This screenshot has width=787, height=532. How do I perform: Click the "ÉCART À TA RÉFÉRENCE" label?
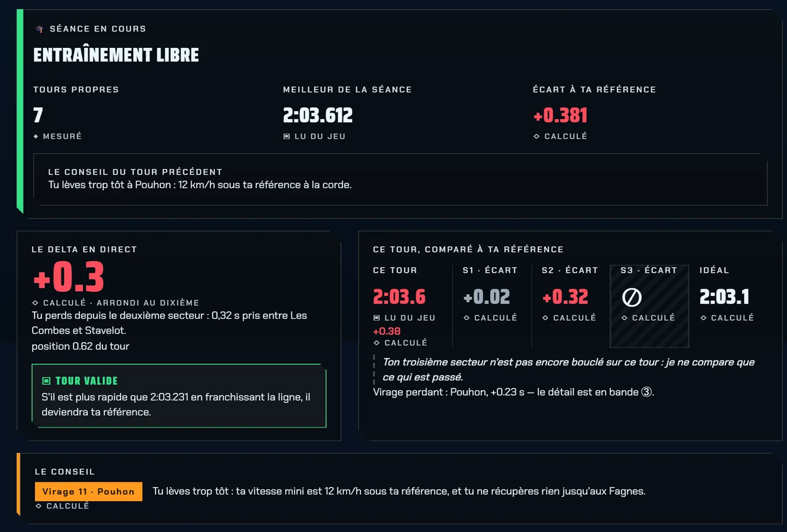595,90
